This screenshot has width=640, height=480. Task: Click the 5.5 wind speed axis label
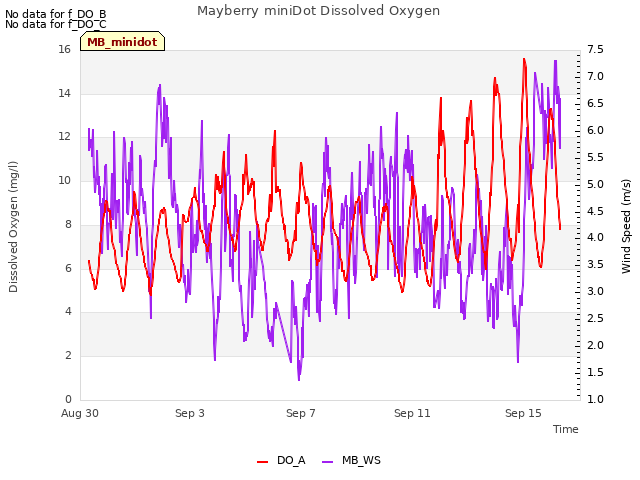tap(595, 158)
